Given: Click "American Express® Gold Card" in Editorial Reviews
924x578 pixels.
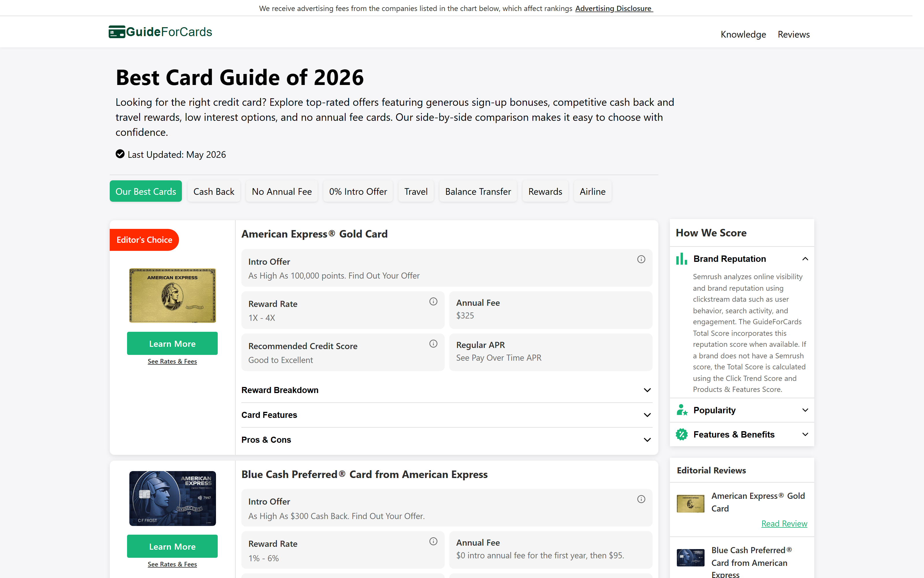Looking at the screenshot, I should coord(758,502).
